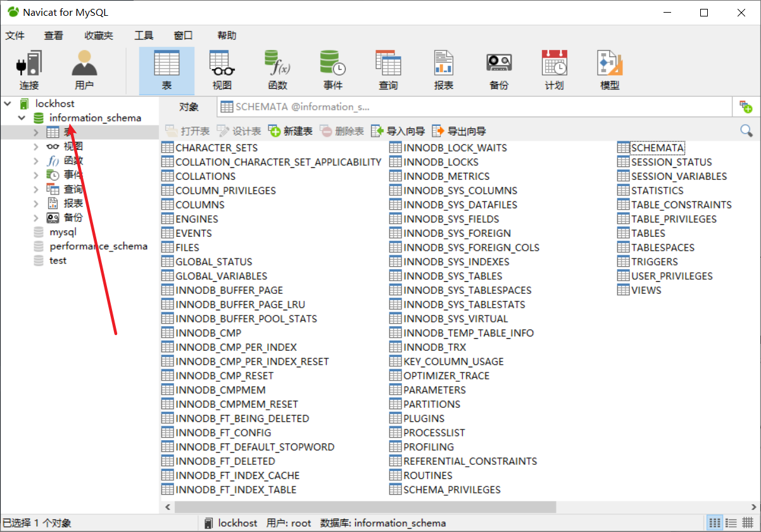This screenshot has width=761, height=532.
Task: Switch to list view icon in status bar
Action: tap(715, 523)
